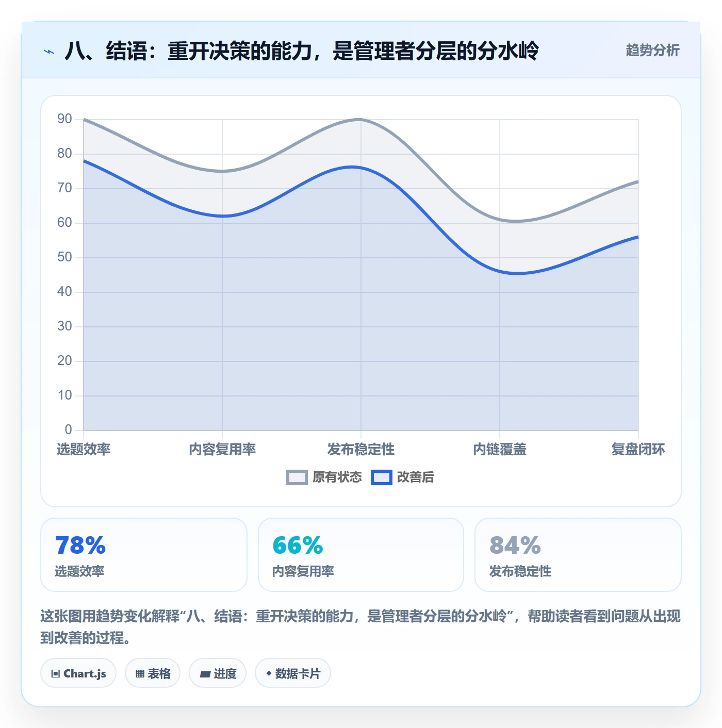Open the 66% 内容复用率 stat card

point(361,555)
